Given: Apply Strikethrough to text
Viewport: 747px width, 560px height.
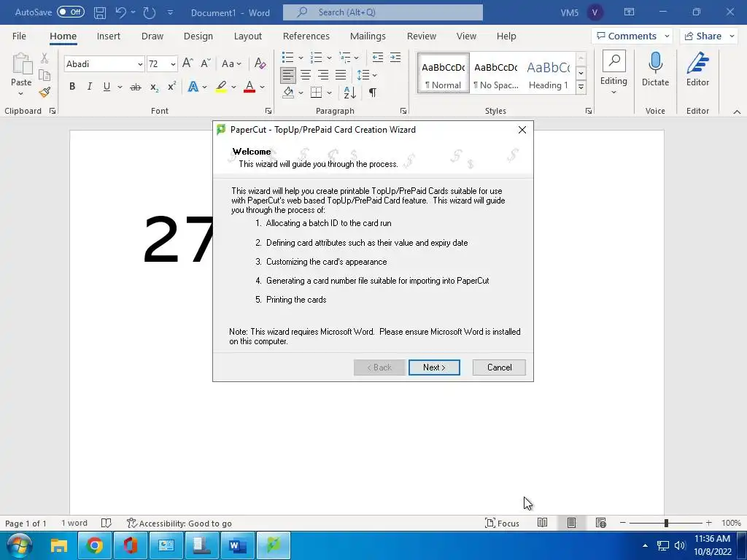Looking at the screenshot, I should point(136,87).
